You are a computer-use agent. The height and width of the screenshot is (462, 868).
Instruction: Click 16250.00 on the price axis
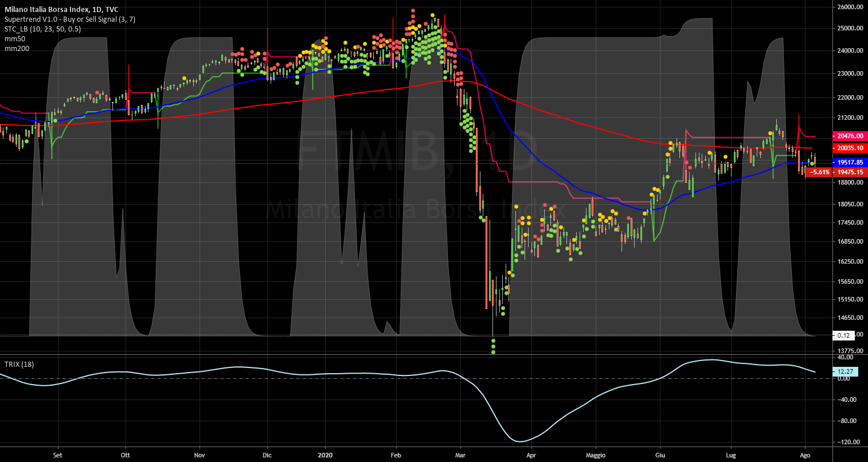click(850, 261)
